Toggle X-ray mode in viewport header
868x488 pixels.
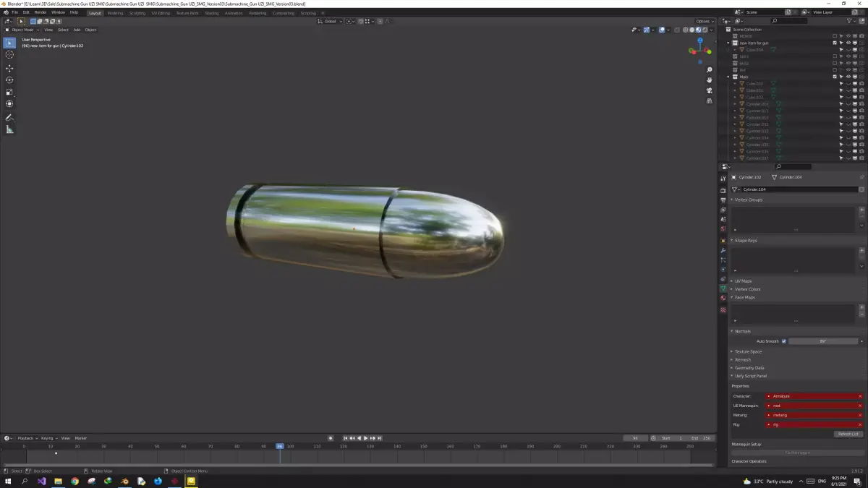(676, 30)
